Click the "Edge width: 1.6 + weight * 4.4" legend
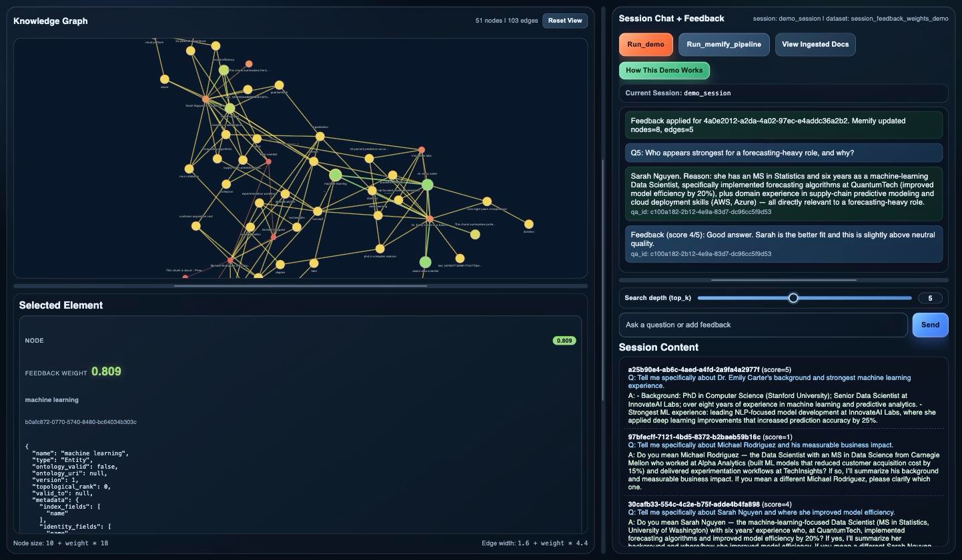The width and height of the screenshot is (962, 560). point(535,543)
